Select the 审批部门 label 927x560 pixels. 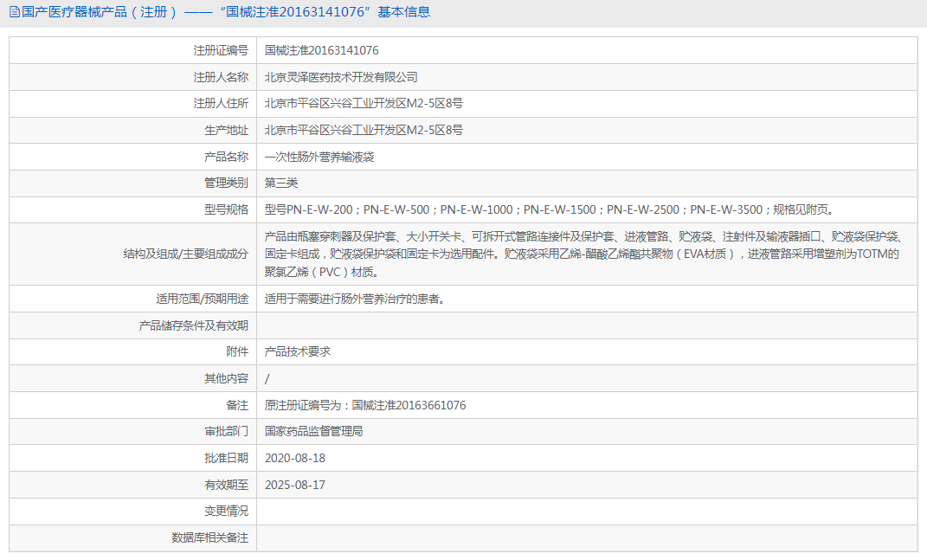coord(226,431)
